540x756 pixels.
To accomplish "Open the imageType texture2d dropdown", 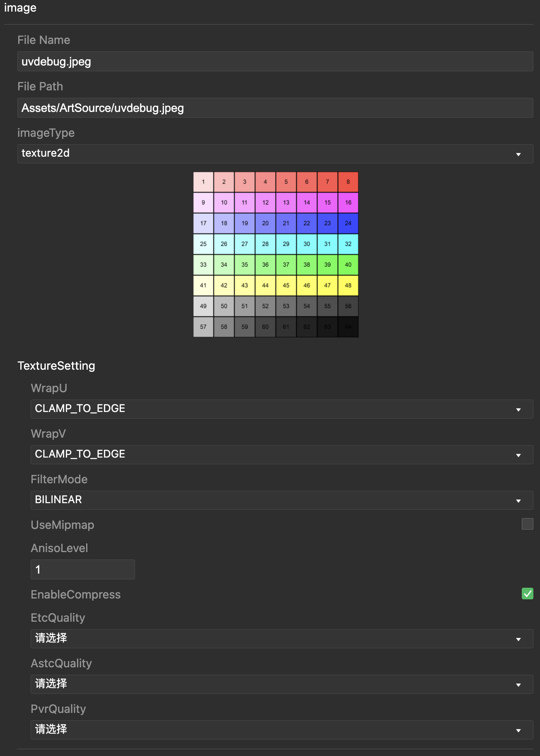I will [x=275, y=154].
